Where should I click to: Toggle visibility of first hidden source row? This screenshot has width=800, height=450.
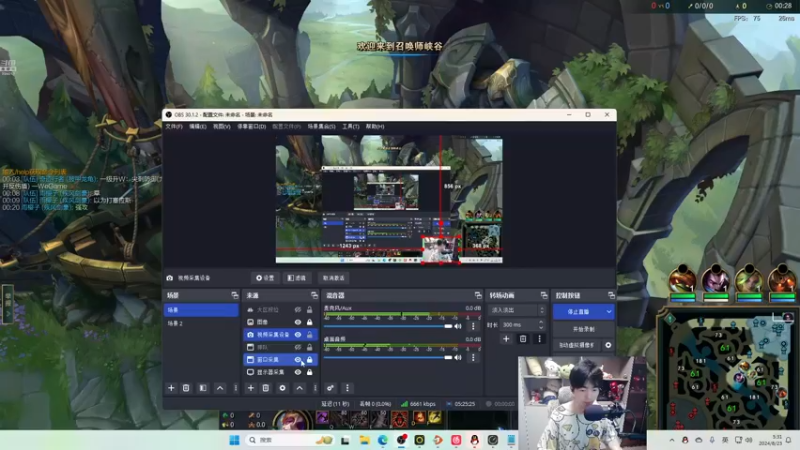click(298, 310)
